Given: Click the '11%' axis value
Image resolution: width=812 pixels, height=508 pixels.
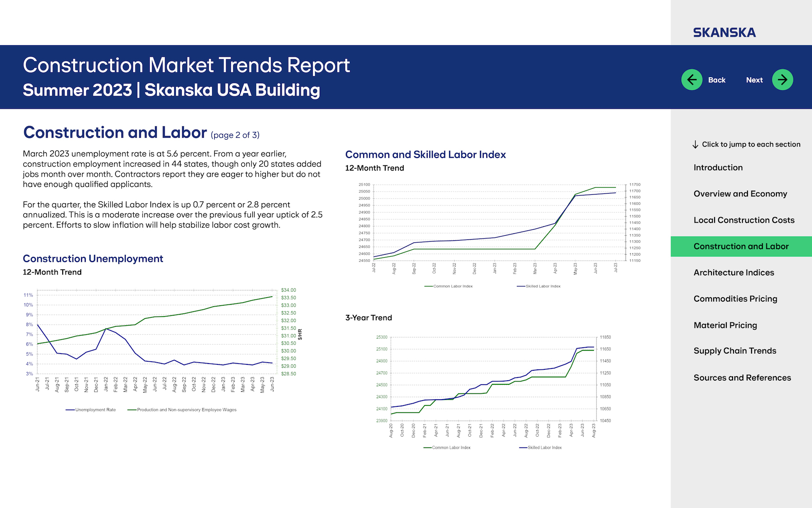Looking at the screenshot, I should [x=28, y=295].
